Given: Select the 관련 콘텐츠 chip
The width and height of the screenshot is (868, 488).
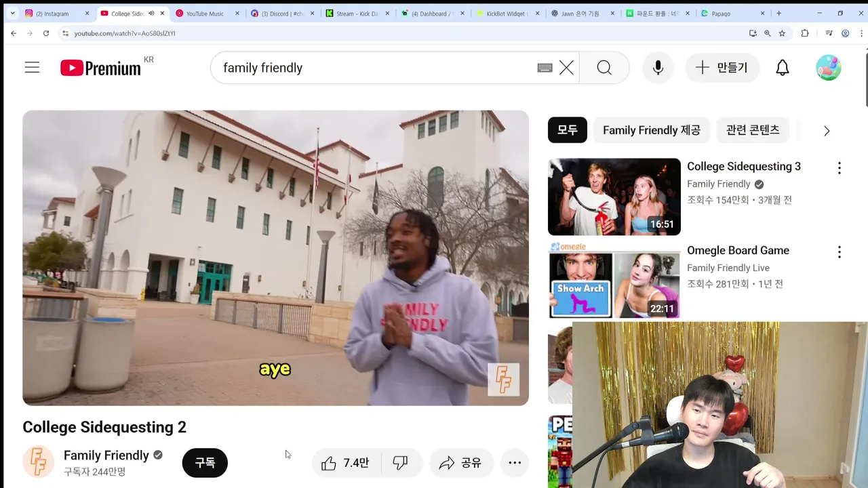Looking at the screenshot, I should pos(753,130).
